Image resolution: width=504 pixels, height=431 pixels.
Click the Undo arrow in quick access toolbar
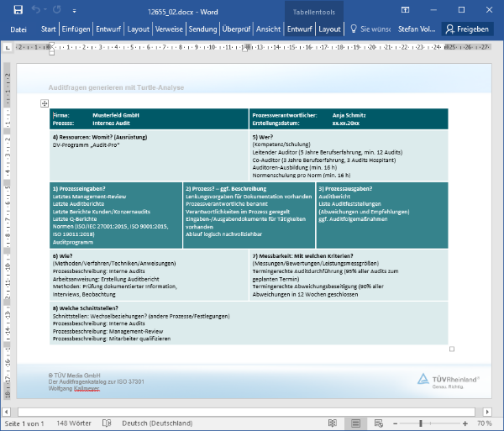tap(37, 10)
